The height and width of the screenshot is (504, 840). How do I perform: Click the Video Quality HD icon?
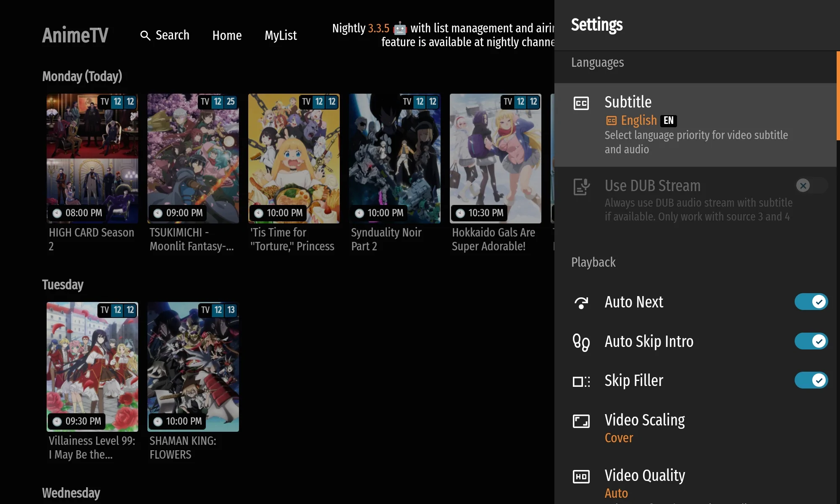[x=581, y=476]
